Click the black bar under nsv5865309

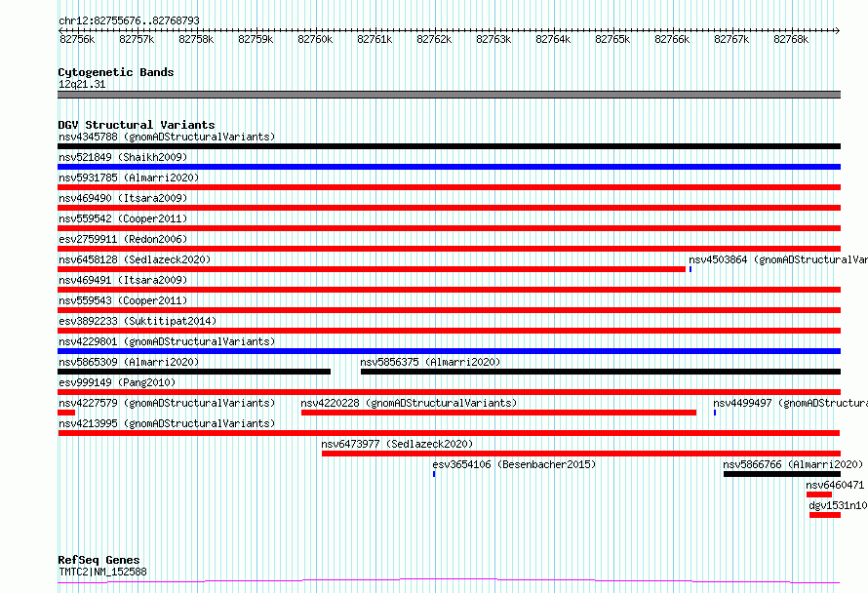pyautogui.click(x=194, y=372)
